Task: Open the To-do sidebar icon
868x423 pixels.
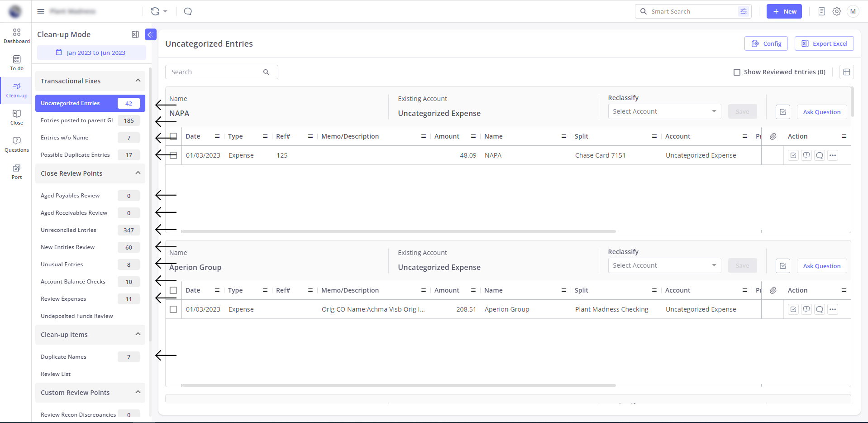Action: (x=17, y=63)
